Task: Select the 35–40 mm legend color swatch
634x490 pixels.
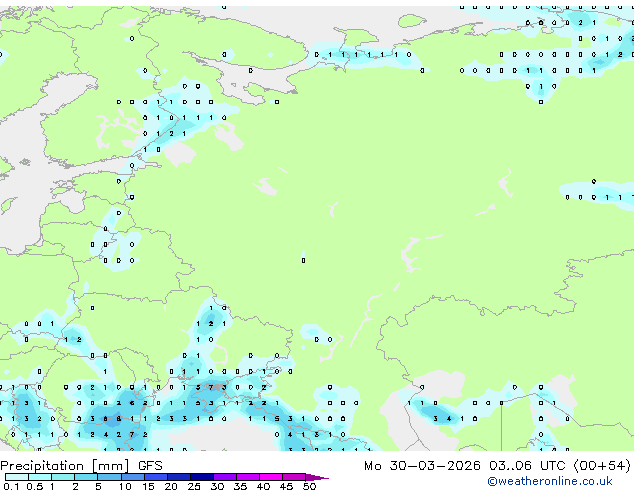Action: [x=248, y=477]
